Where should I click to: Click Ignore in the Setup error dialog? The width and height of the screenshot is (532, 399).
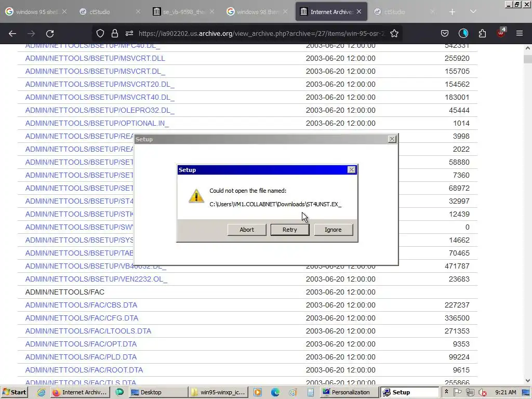coord(333,230)
